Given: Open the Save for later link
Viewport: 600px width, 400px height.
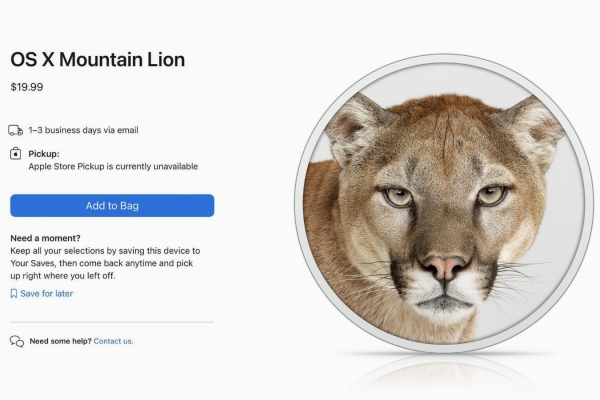Looking at the screenshot, I should (46, 294).
